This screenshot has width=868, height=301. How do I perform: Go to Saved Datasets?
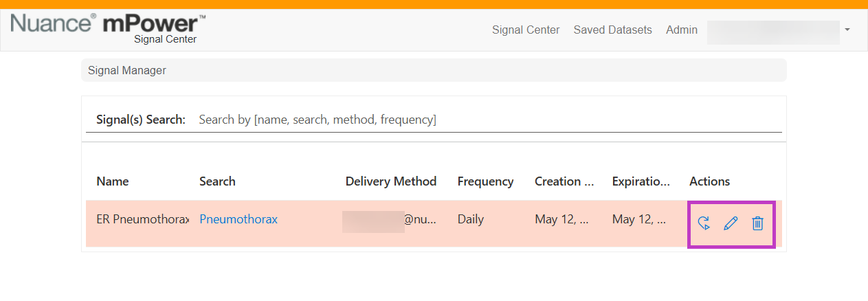(613, 30)
